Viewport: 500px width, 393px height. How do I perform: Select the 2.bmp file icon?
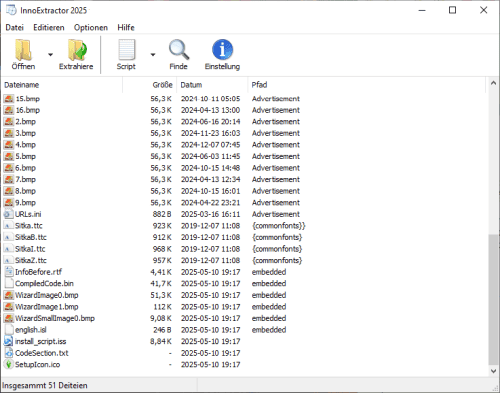[9, 122]
